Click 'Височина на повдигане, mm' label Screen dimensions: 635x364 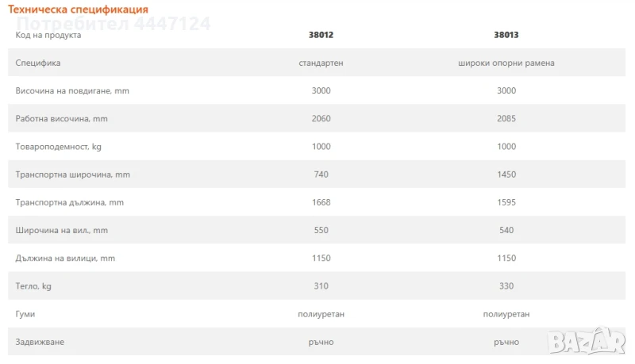[72, 90]
